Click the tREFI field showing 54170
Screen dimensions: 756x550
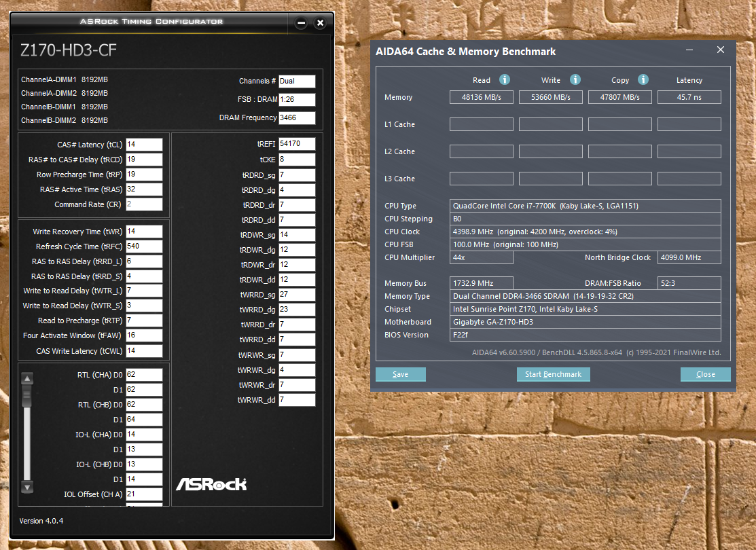point(297,144)
